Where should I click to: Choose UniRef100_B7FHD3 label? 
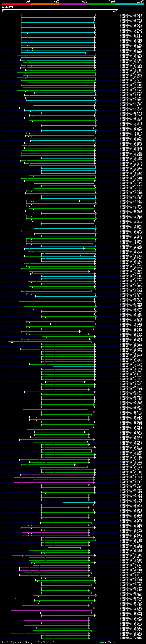tap(131, 304)
